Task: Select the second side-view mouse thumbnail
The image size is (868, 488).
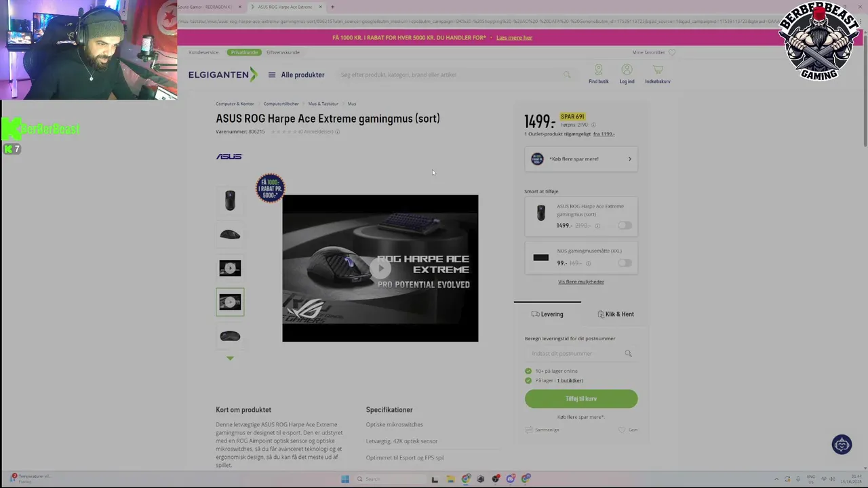Action: click(x=230, y=235)
